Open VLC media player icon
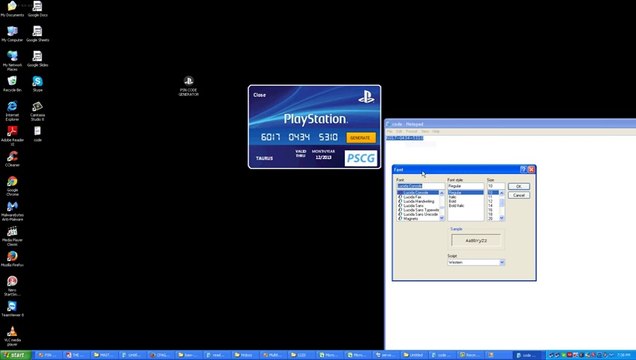The image size is (636, 360). 12,336
